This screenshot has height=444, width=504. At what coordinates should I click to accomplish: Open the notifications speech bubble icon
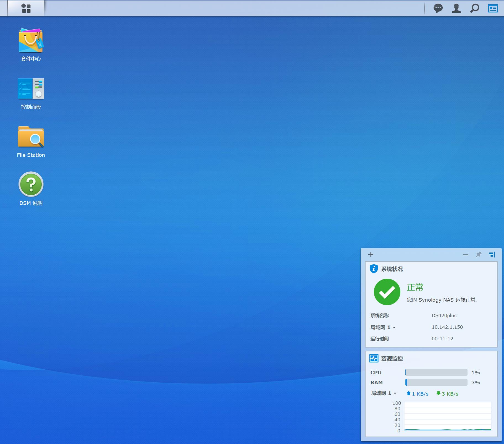pos(438,8)
